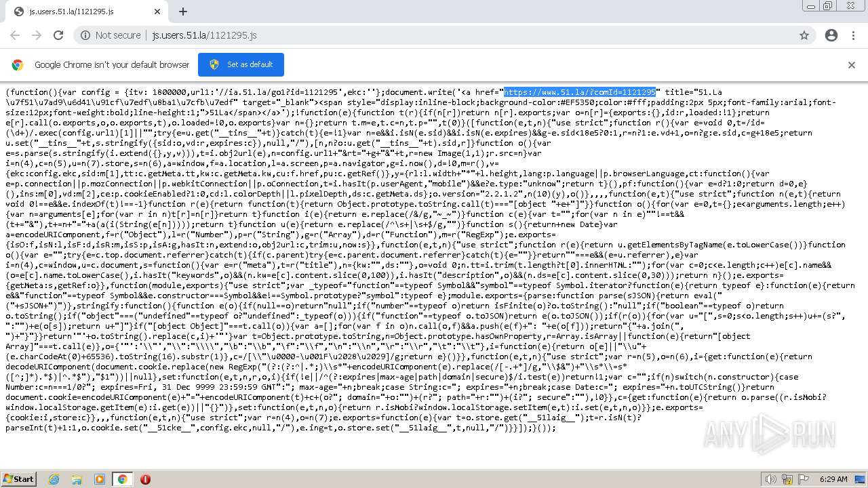Open the Windows Start menu
Screen dimensions: 868x488
pos(18,479)
